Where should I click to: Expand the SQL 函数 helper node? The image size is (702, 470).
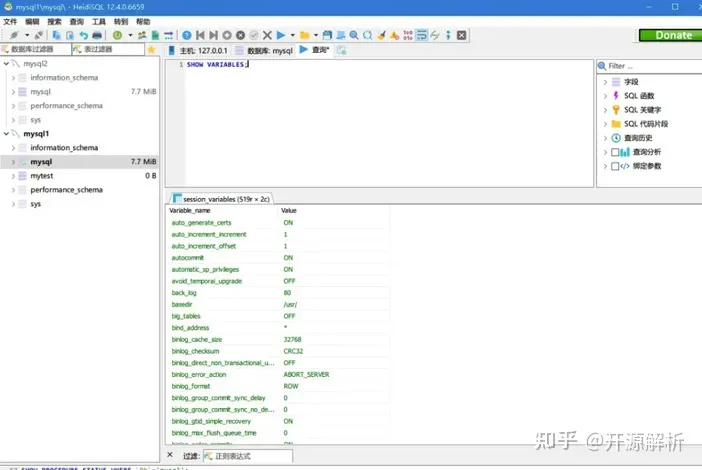point(605,96)
